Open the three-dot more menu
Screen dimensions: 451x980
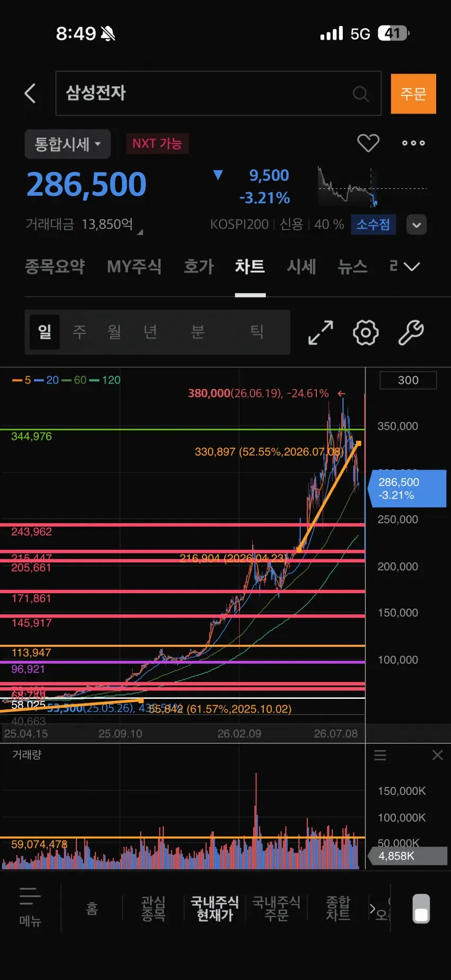pyautogui.click(x=413, y=143)
